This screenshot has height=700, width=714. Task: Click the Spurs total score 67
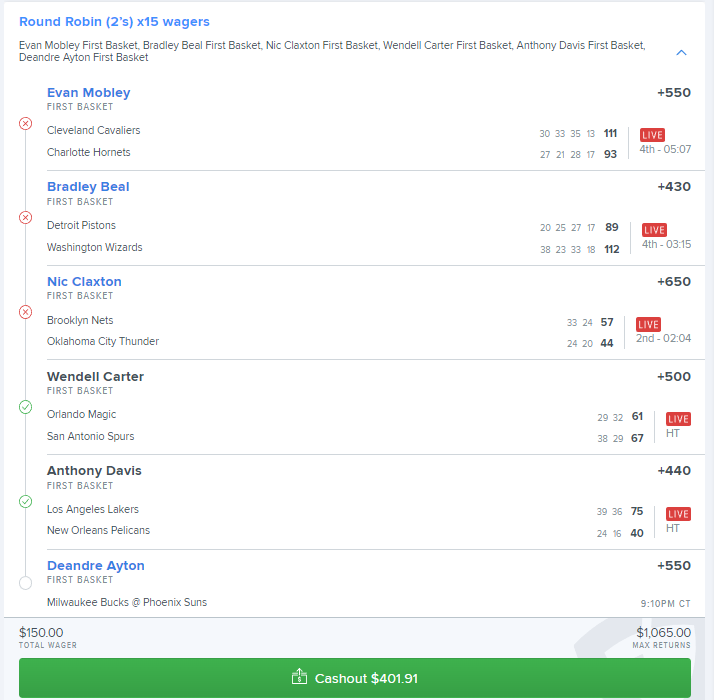point(637,438)
